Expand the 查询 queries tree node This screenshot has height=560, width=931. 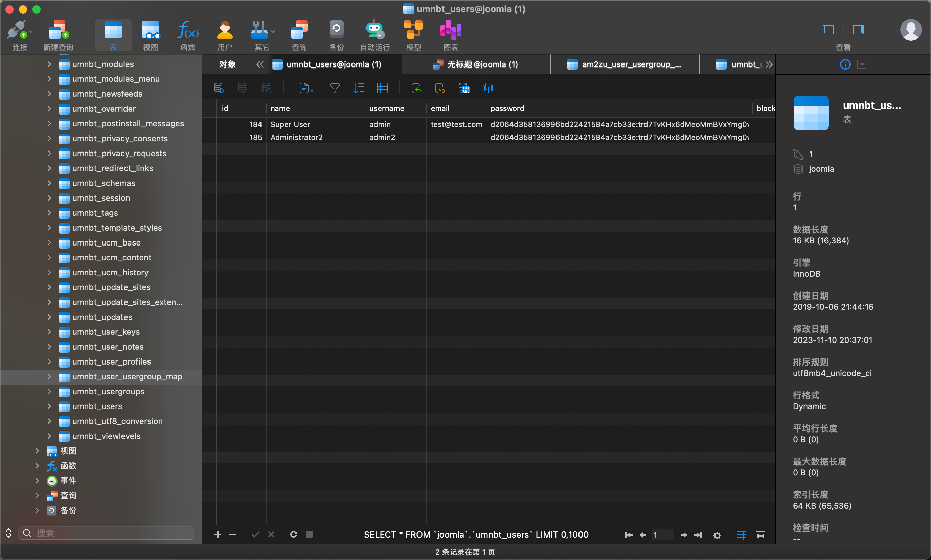37,495
